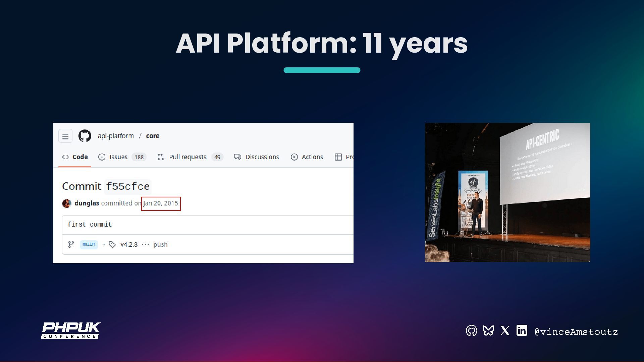Click the main branch label
This screenshot has height=362, width=644.
[89, 244]
